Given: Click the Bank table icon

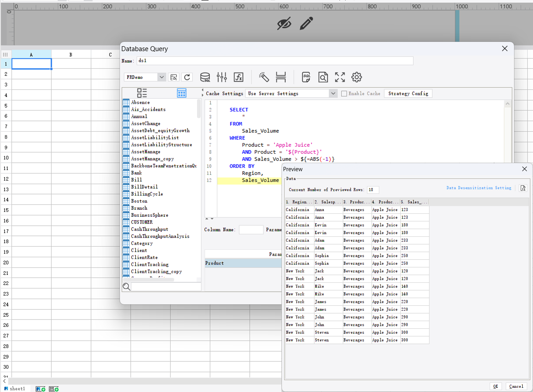Looking at the screenshot, I should pyautogui.click(x=126, y=173).
